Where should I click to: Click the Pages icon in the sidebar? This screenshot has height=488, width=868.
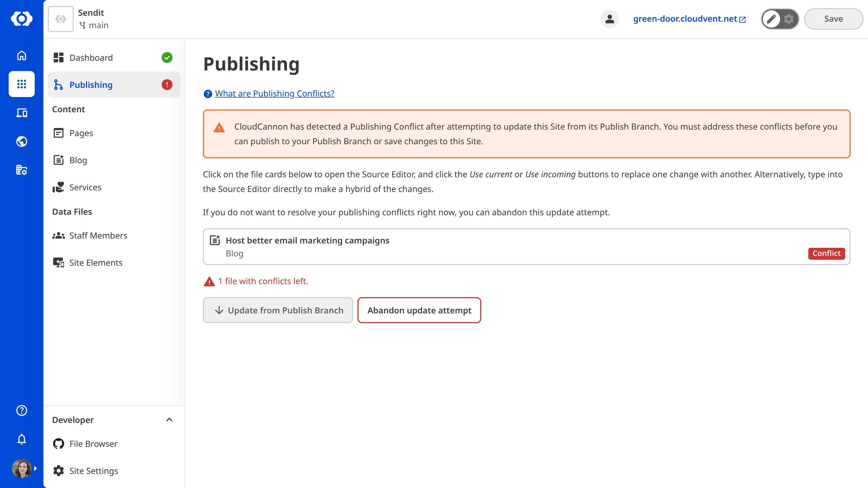tap(58, 133)
